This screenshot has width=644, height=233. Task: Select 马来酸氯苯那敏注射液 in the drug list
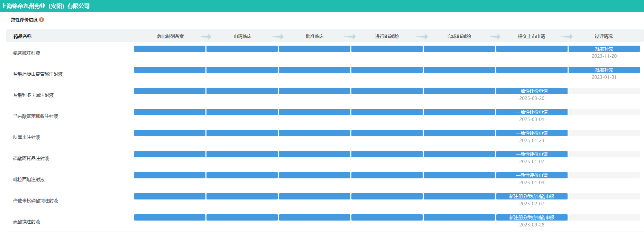36,116
